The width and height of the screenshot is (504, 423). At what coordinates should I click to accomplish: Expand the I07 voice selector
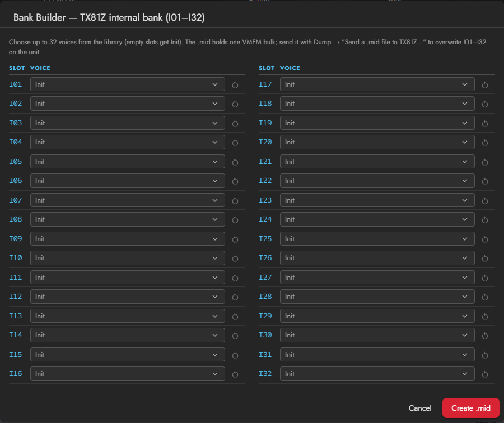click(127, 200)
